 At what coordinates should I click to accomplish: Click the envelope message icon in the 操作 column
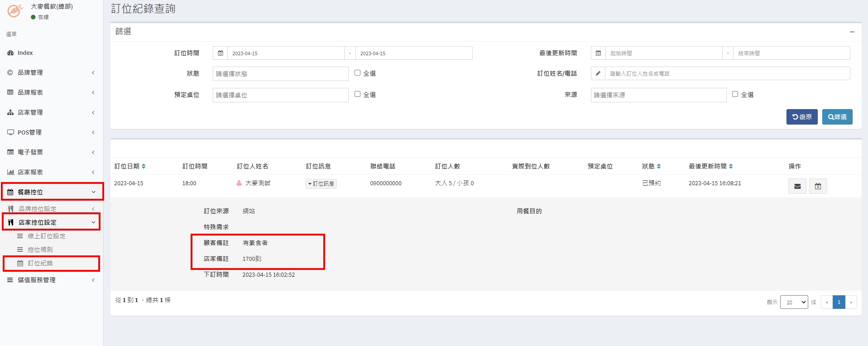797,186
